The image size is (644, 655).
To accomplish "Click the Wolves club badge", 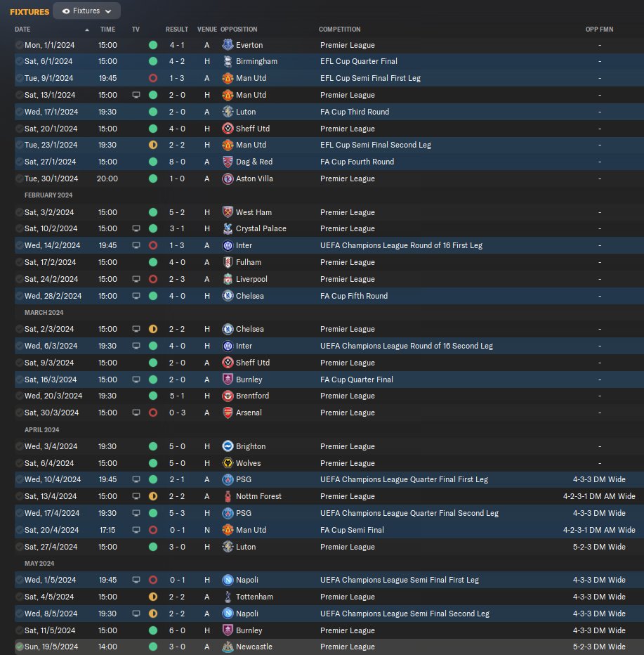I will click(228, 463).
